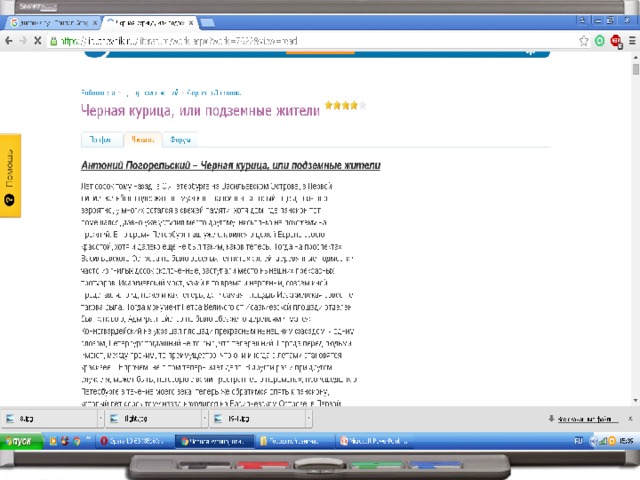This screenshot has height=480, width=640.
Task: Expand the dropdown arrow next to light.jpg
Action: (205, 419)
